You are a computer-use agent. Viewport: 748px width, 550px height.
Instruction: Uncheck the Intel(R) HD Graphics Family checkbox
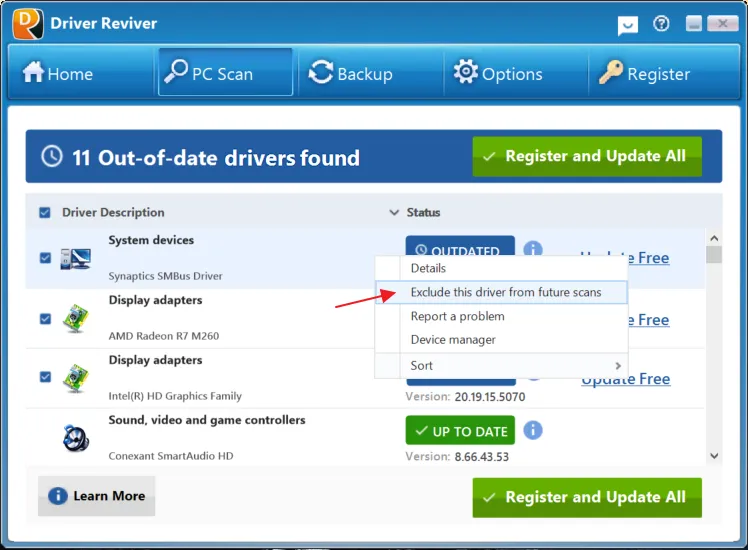45,377
